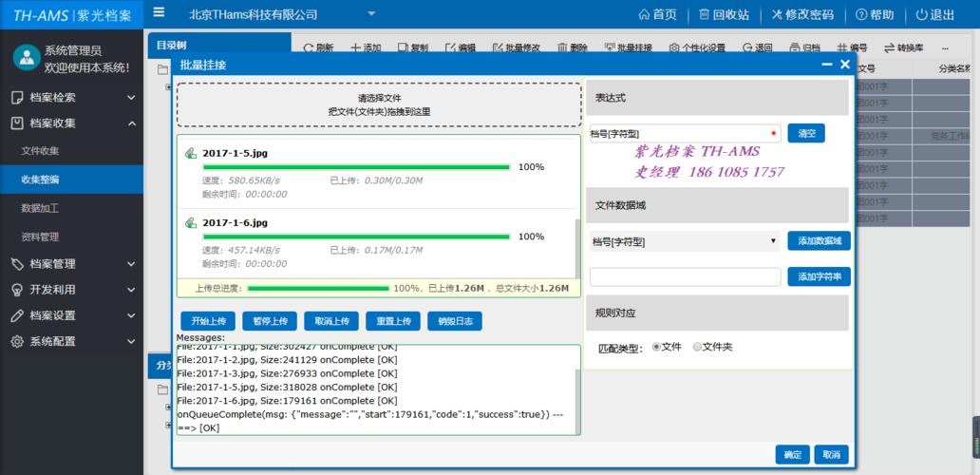Image resolution: width=980 pixels, height=475 pixels.
Task: Click the 表达式 expression input field
Action: [685, 133]
